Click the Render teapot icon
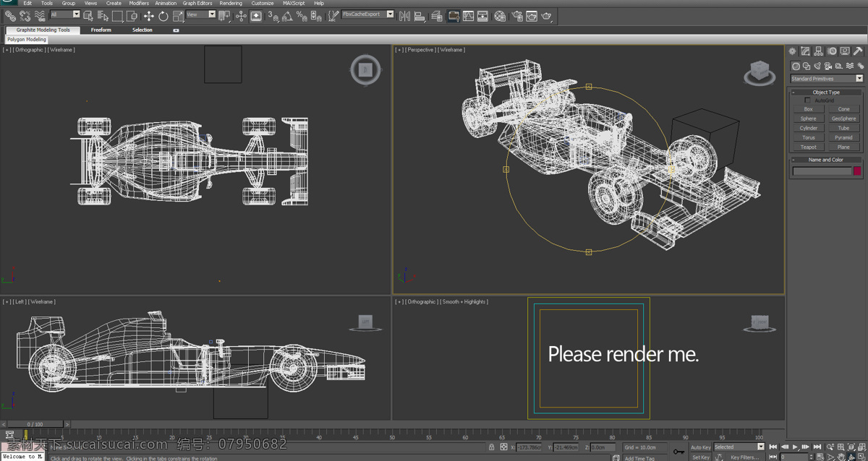Image resolution: width=868 pixels, height=461 pixels. click(x=546, y=15)
